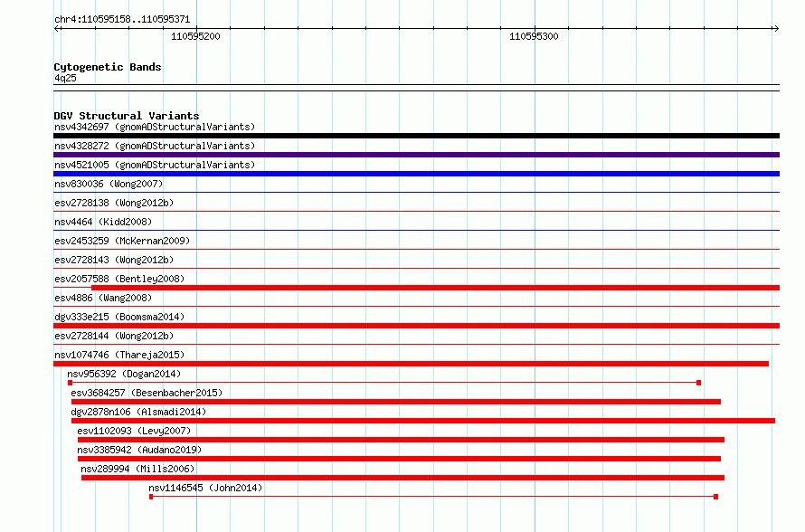Click the 110595200 ruler position label
The image size is (805, 532).
tap(195, 36)
